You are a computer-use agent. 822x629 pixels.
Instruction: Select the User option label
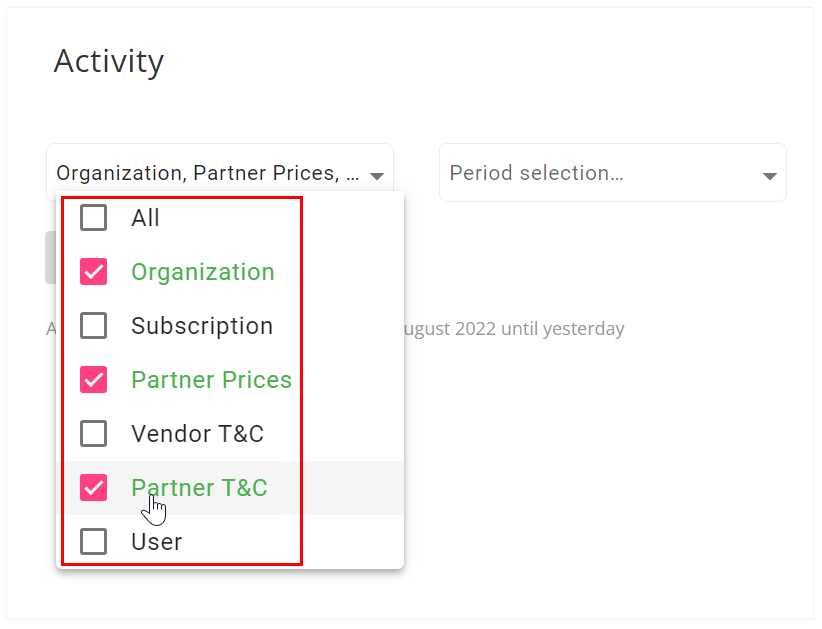[157, 541]
